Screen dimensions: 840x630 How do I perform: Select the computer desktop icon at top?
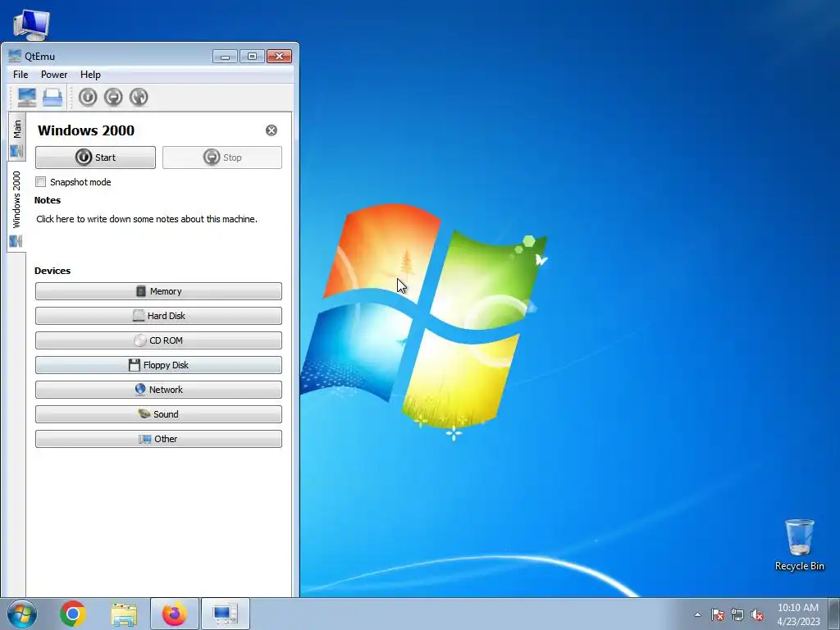point(31,25)
